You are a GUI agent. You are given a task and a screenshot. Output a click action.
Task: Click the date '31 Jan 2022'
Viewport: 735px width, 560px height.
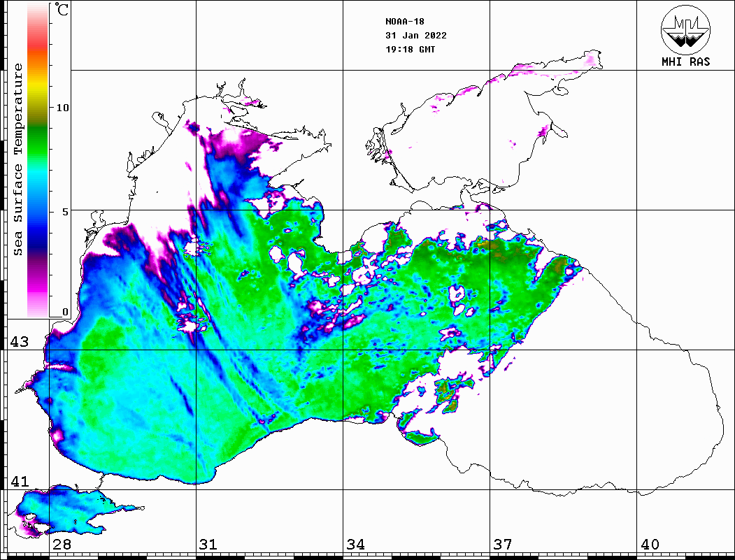coord(416,36)
